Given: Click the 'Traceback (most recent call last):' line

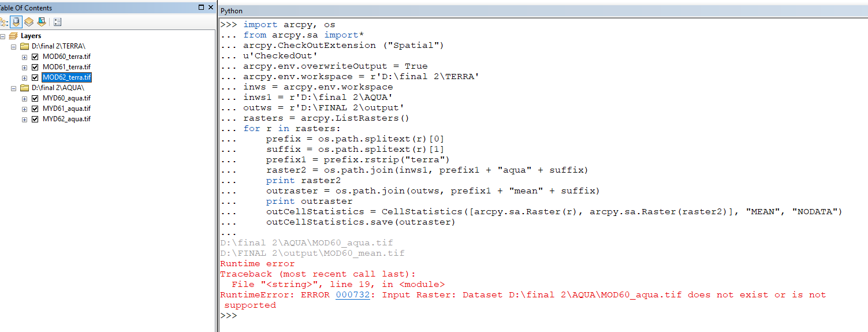Looking at the screenshot, I should tap(318, 274).
